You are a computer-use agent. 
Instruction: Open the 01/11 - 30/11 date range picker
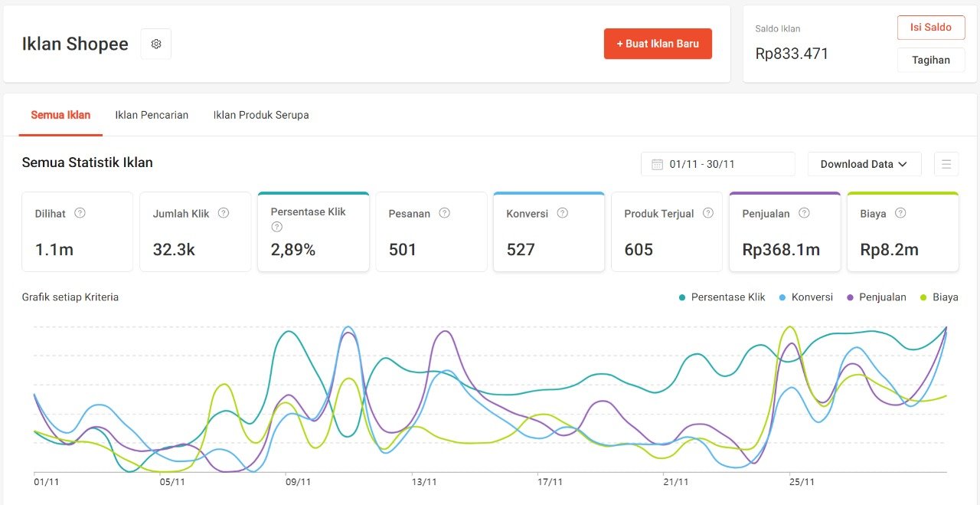[x=717, y=164]
